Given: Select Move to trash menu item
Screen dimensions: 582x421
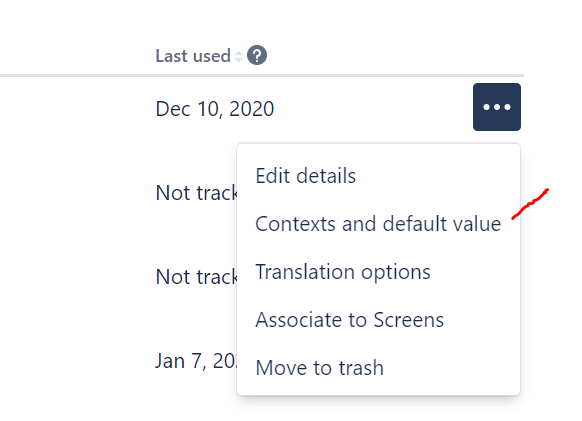Looking at the screenshot, I should tap(378, 368).
